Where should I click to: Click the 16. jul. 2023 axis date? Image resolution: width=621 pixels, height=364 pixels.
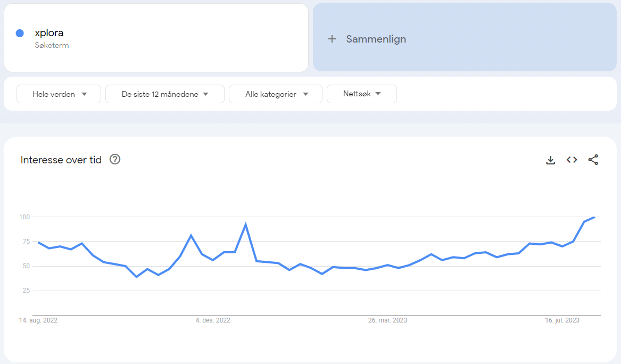(562, 320)
